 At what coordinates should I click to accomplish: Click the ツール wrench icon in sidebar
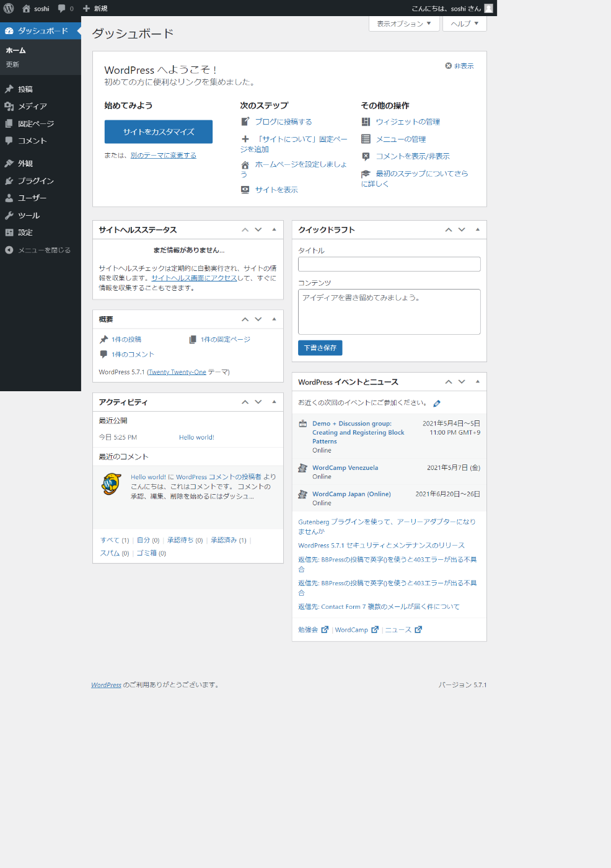[9, 215]
